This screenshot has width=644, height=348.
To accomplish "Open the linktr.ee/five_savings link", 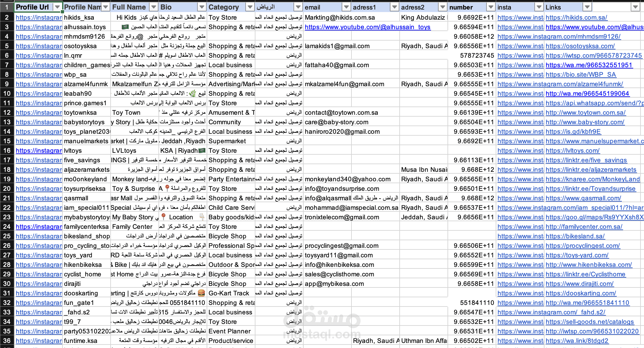I will [586, 160].
